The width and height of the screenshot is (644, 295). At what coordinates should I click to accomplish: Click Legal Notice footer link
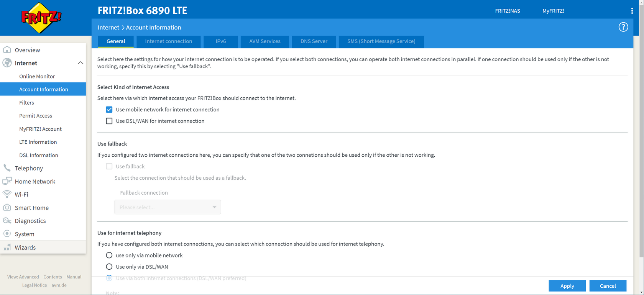click(x=34, y=285)
